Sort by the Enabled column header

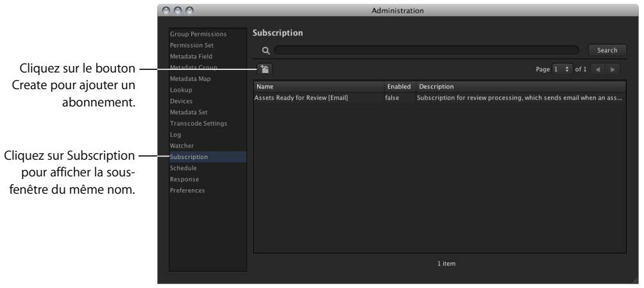tap(399, 87)
